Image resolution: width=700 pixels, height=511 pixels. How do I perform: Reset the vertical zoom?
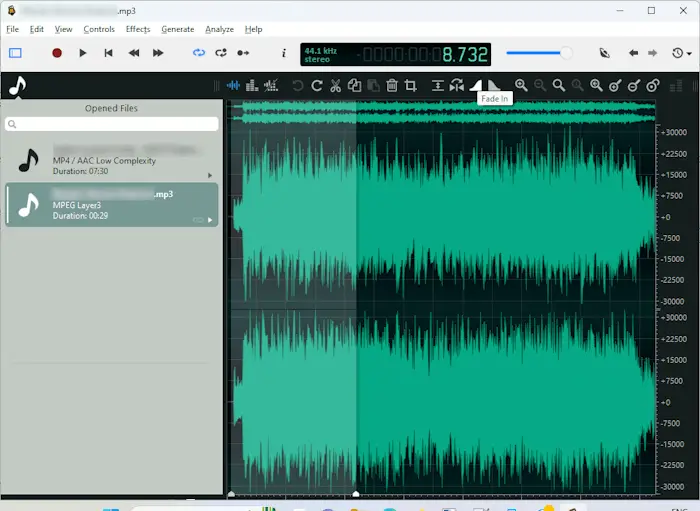pos(653,85)
